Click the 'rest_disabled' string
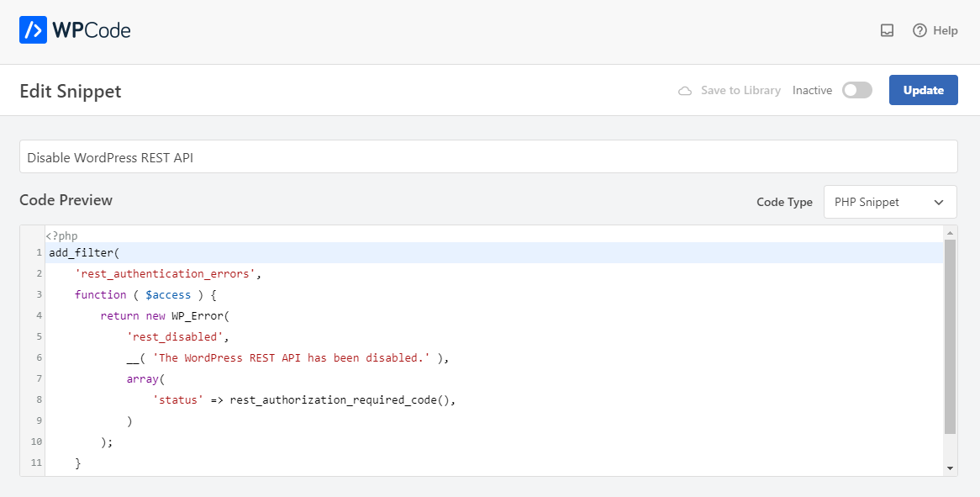Image resolution: width=980 pixels, height=497 pixels. pyautogui.click(x=175, y=337)
